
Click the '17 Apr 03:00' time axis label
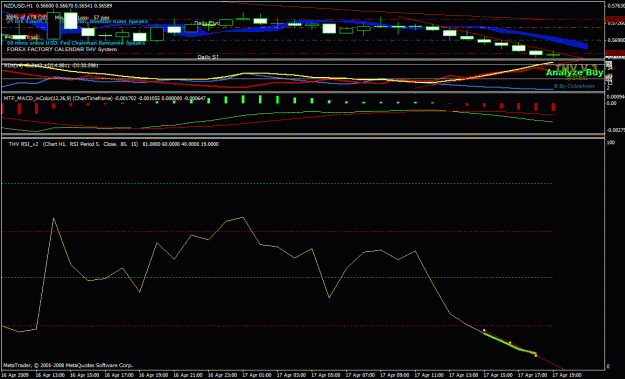(x=291, y=375)
